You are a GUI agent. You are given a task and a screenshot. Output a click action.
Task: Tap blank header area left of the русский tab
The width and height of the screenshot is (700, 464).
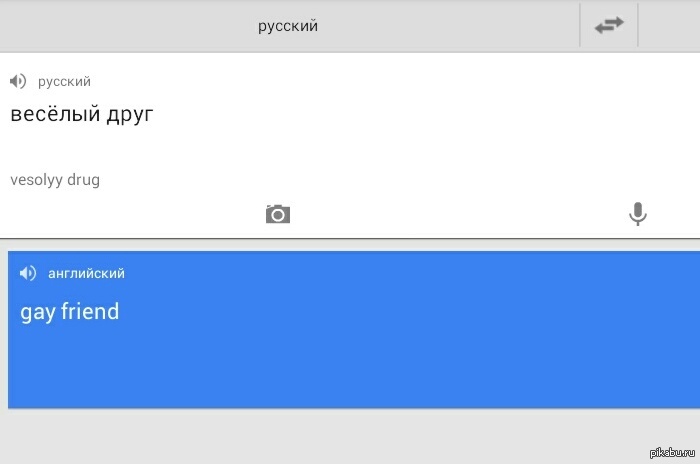(x=100, y=26)
